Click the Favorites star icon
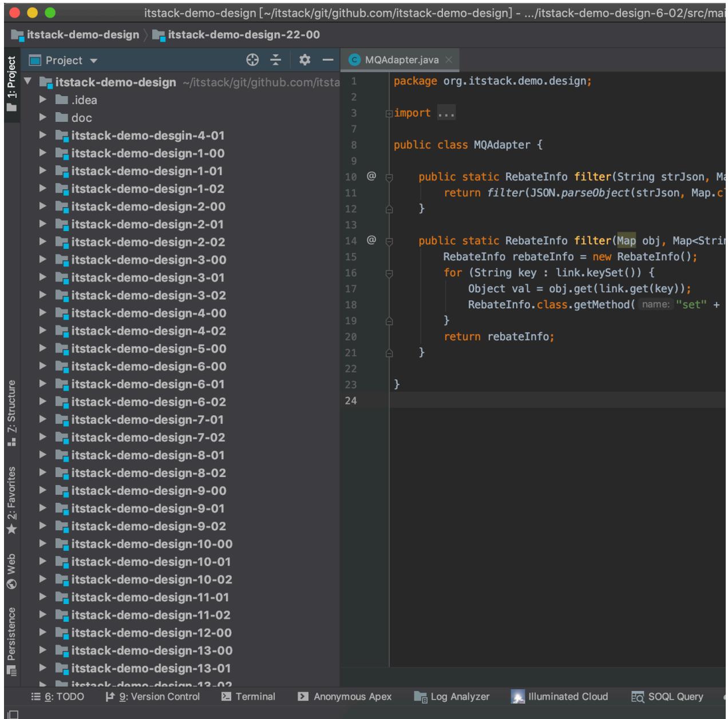Viewport: 728px width, 719px height. (11, 529)
